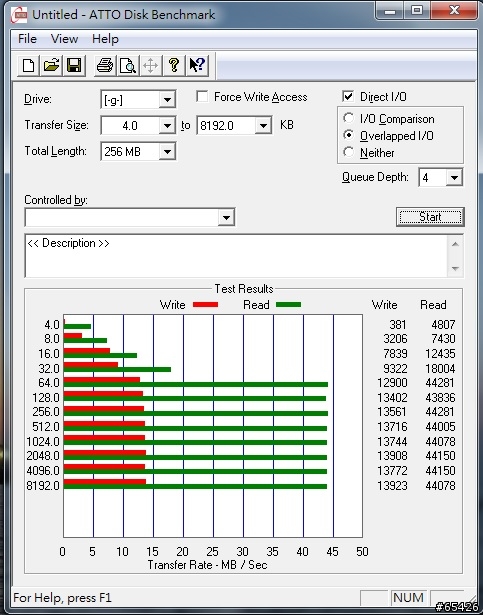Image resolution: width=483 pixels, height=615 pixels.
Task: Click the write value 13923
Action: (392, 486)
